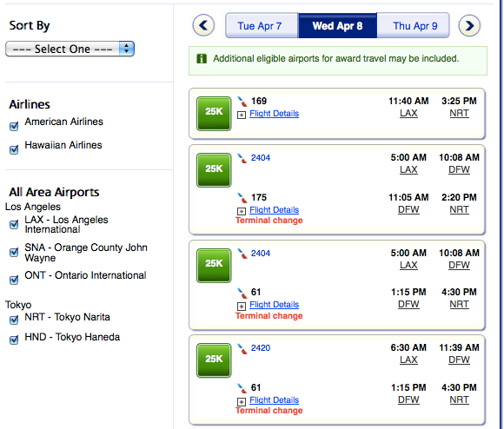Image resolution: width=504 pixels, height=429 pixels.
Task: Click the American Airlines logo for flight 2420
Action: [x=242, y=349]
